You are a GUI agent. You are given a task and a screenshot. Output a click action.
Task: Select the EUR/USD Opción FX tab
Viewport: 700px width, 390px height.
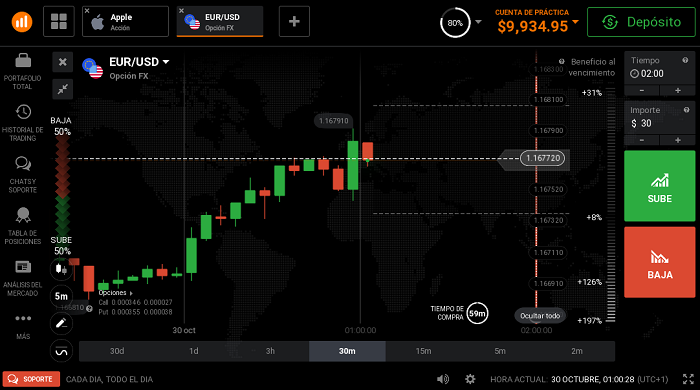(220, 21)
